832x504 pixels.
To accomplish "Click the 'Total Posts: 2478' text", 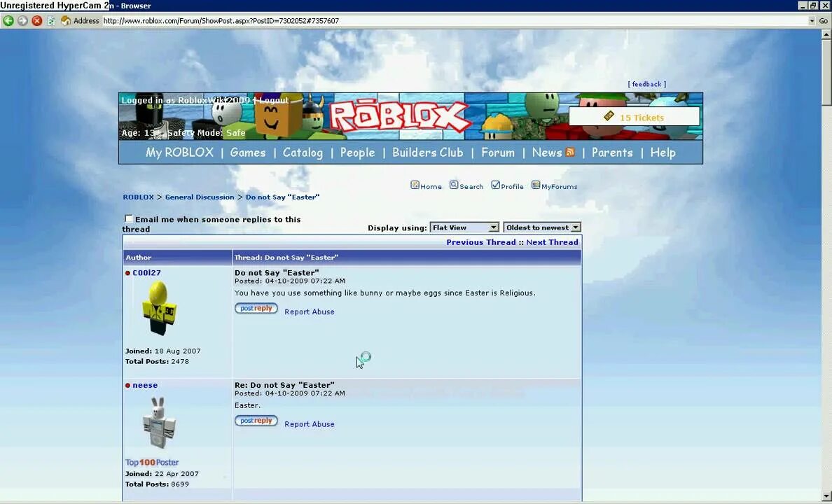I will (x=157, y=362).
